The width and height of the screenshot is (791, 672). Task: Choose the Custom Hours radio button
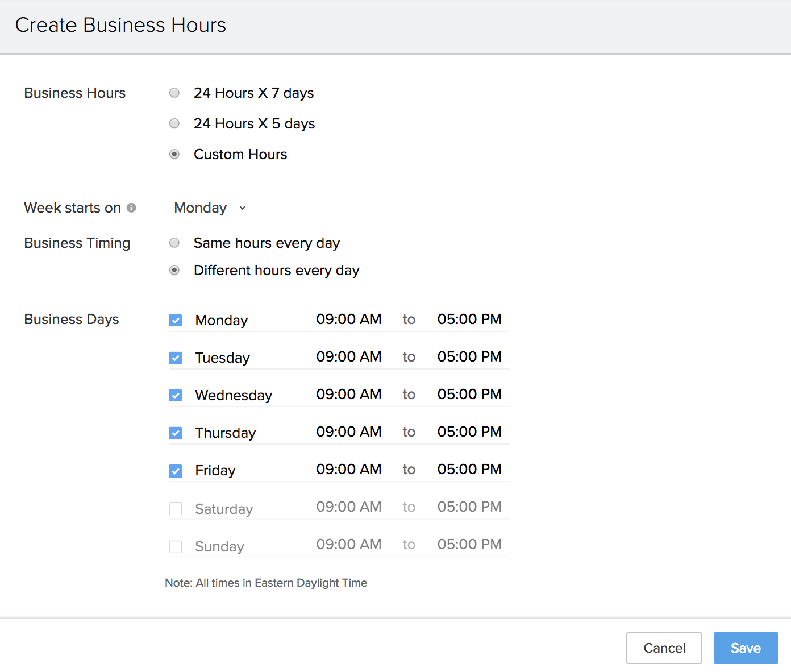174,154
